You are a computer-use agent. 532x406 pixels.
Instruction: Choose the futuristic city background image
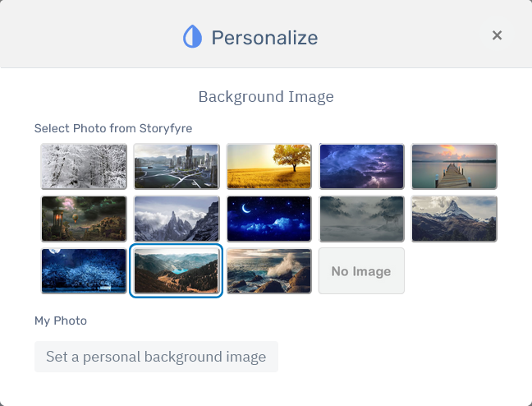click(177, 167)
